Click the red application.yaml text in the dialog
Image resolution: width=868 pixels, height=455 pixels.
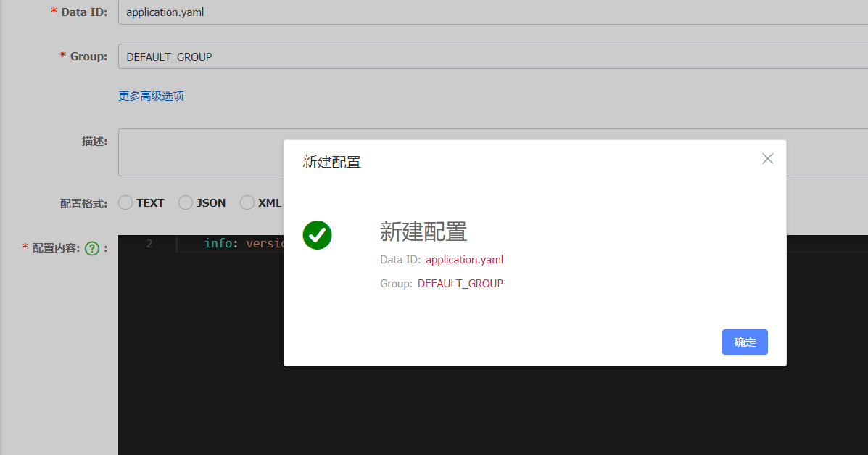(x=464, y=259)
